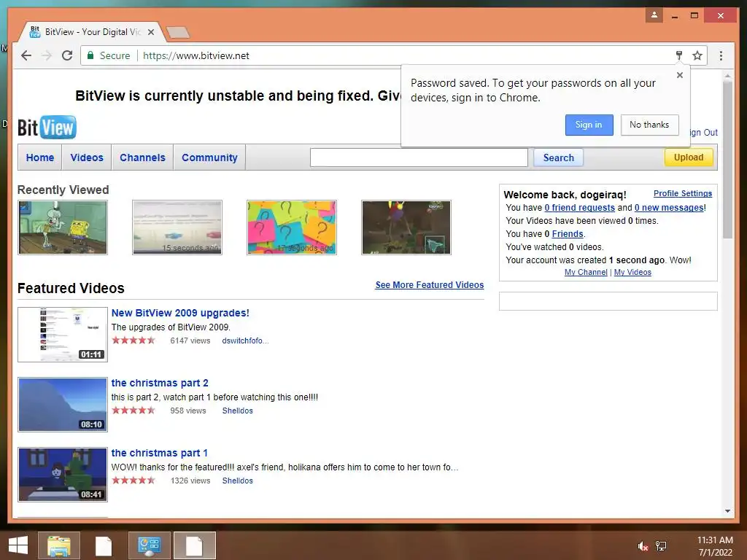
Task: Open the colorful question marks thumbnail
Action: click(x=292, y=227)
